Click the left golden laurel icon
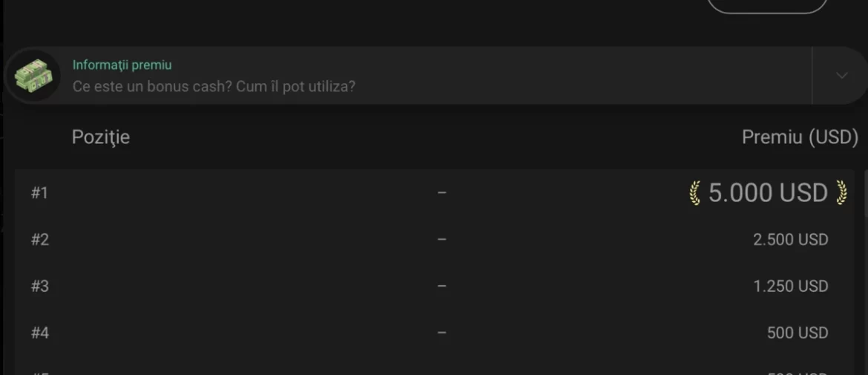 pos(695,193)
